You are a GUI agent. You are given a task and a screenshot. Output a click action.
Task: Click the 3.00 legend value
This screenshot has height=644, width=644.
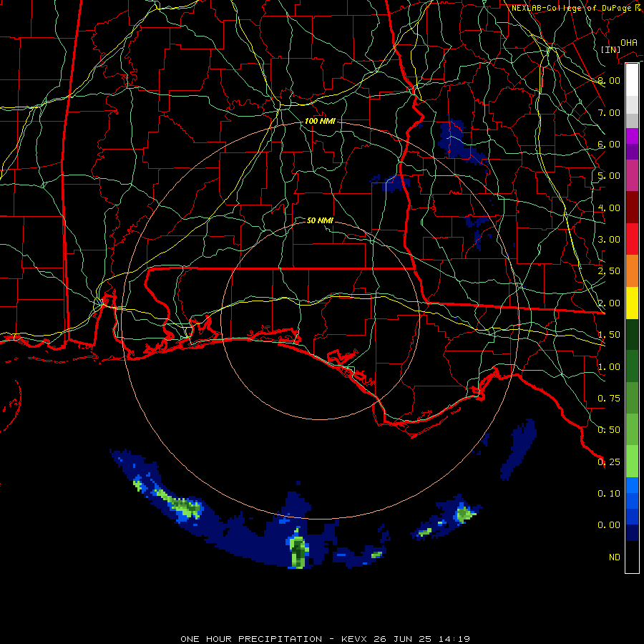point(609,240)
